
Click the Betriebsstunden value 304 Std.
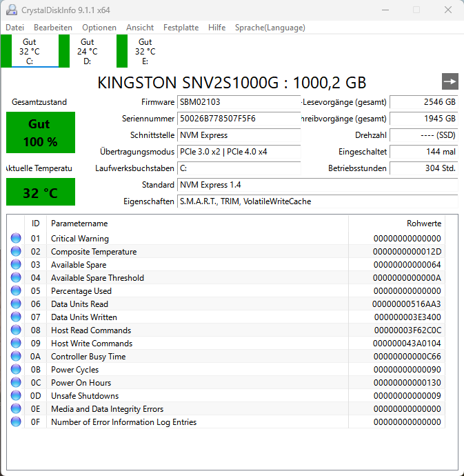pos(424,168)
